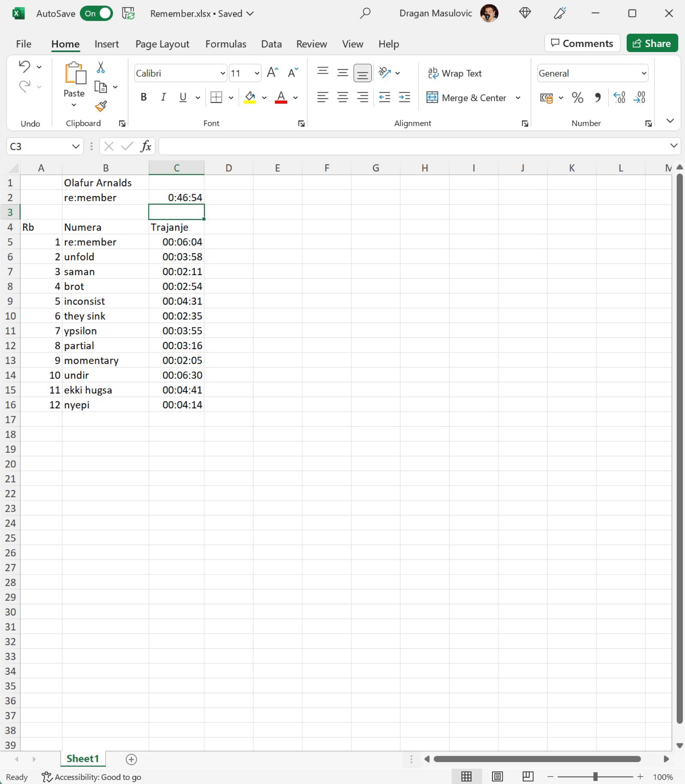The width and height of the screenshot is (685, 784).
Task: Switch to Page Break Preview view
Action: (x=528, y=776)
